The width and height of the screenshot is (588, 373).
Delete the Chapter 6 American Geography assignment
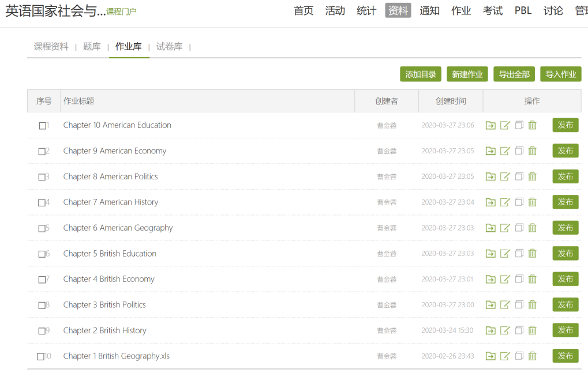tap(532, 228)
